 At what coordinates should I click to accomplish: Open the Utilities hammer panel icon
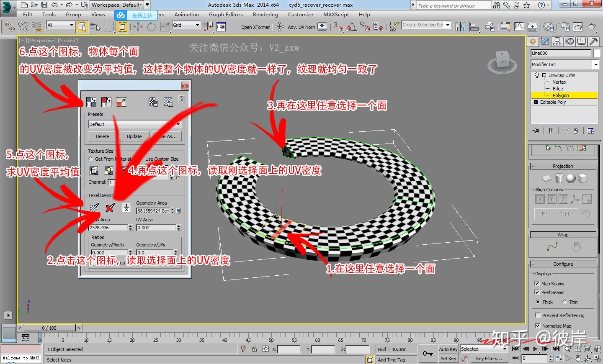coord(593,41)
